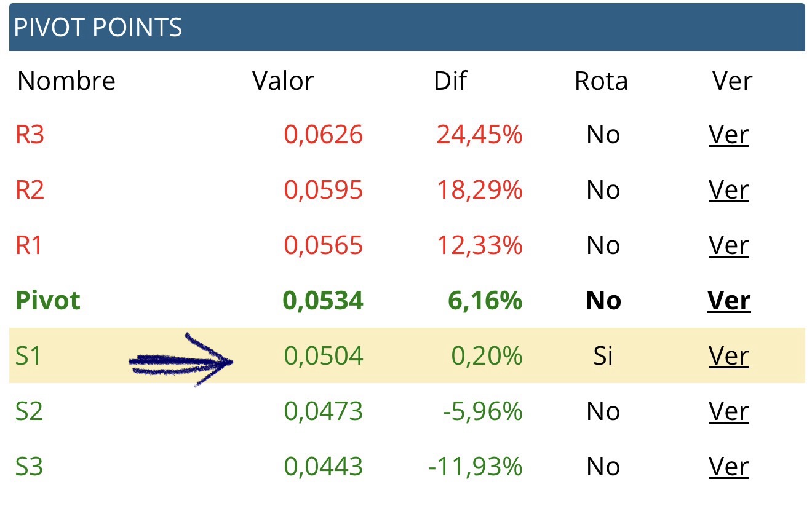This screenshot has height=511, width=812.
Task: Click the -5,96% difference for S2
Action: click(483, 412)
